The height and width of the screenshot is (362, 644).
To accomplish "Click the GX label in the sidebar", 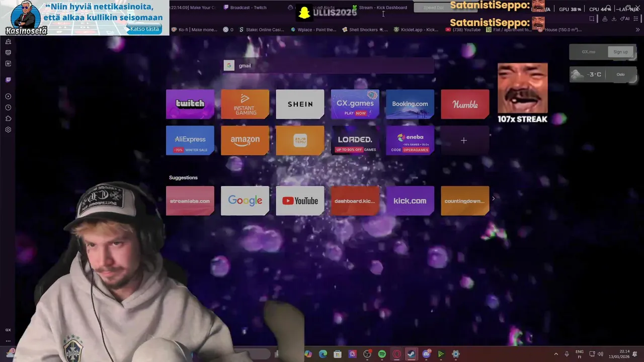I will coord(8,330).
